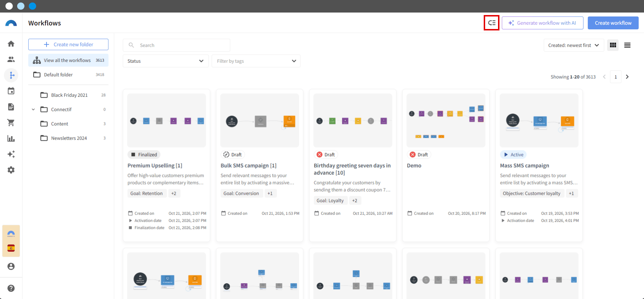Click the Spain flag store icon
The width and height of the screenshot is (644, 299).
[11, 248]
